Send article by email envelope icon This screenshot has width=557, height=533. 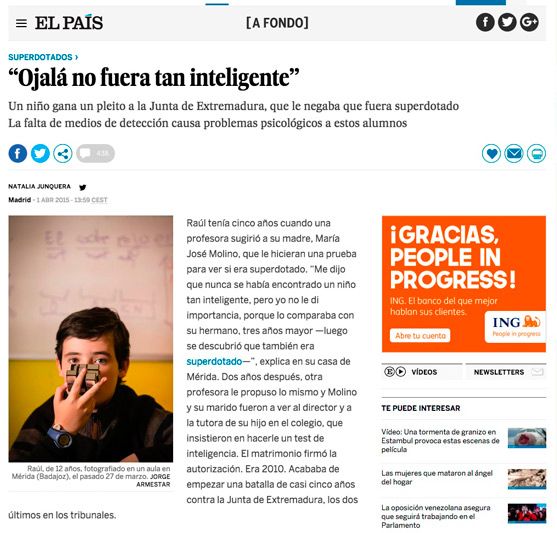(514, 154)
